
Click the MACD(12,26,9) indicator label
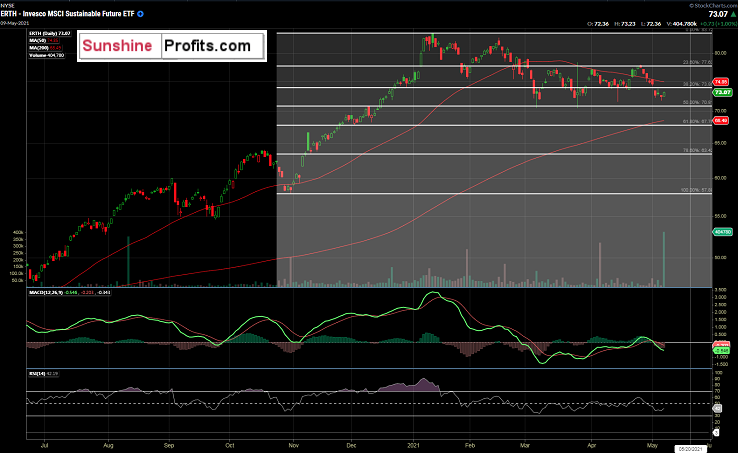pyautogui.click(x=46, y=292)
